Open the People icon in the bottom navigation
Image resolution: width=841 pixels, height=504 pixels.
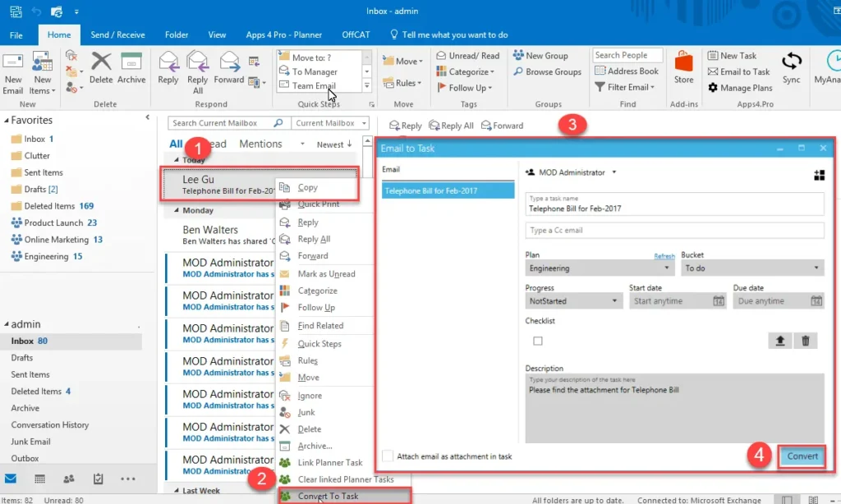tap(69, 479)
